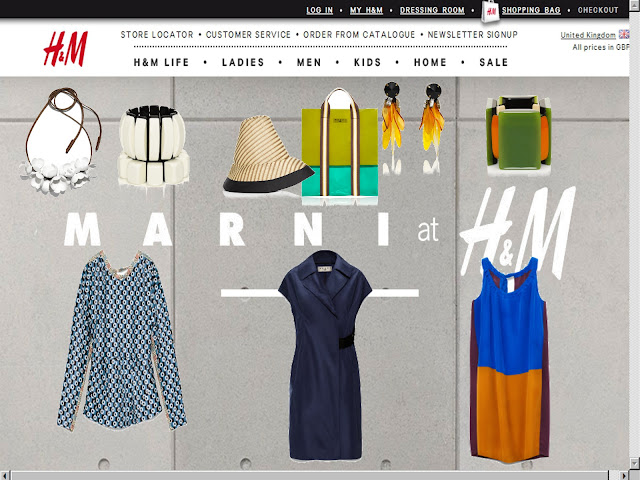Select the United Kingdom country link
The height and width of the screenshot is (480, 640).
click(588, 35)
